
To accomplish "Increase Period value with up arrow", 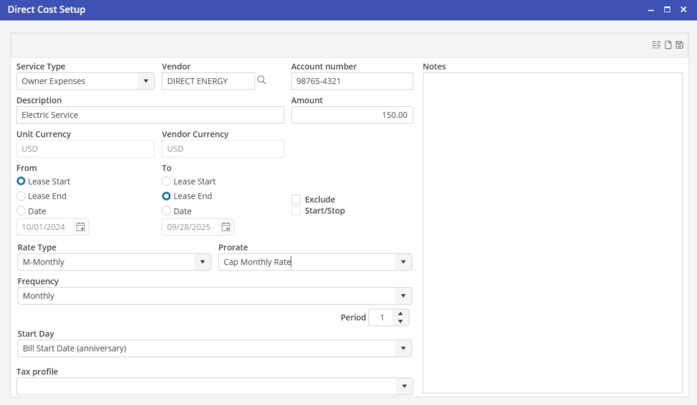I will coord(401,313).
